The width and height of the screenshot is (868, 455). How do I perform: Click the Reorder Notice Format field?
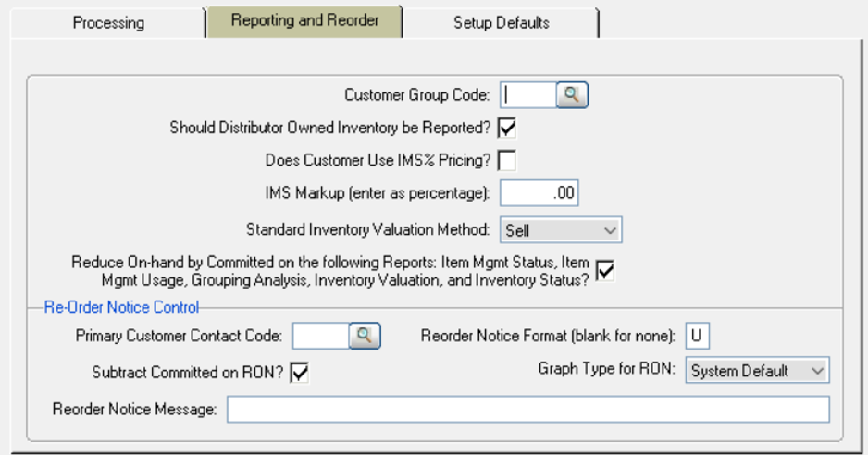[698, 336]
